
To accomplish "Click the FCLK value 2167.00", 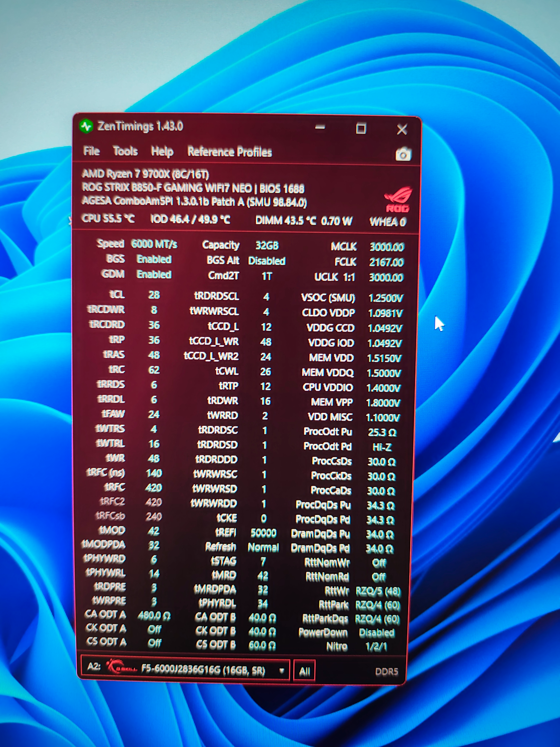I will coord(386,262).
